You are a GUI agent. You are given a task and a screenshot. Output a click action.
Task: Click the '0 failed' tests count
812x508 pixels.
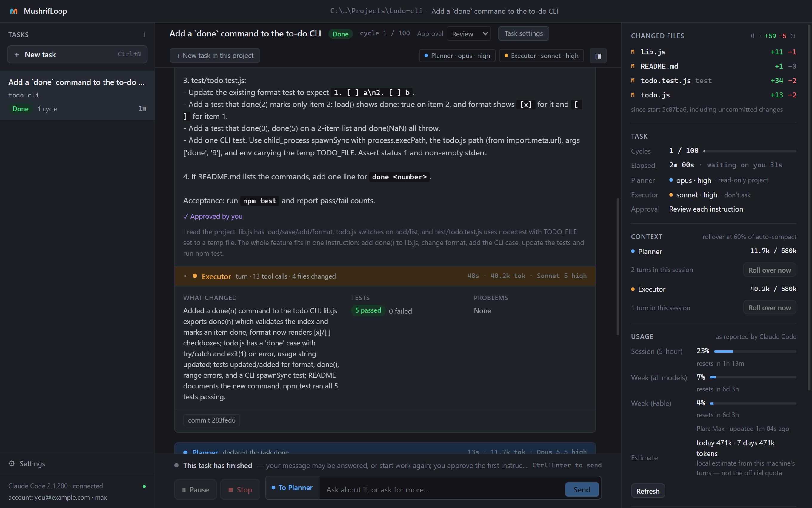(400, 311)
